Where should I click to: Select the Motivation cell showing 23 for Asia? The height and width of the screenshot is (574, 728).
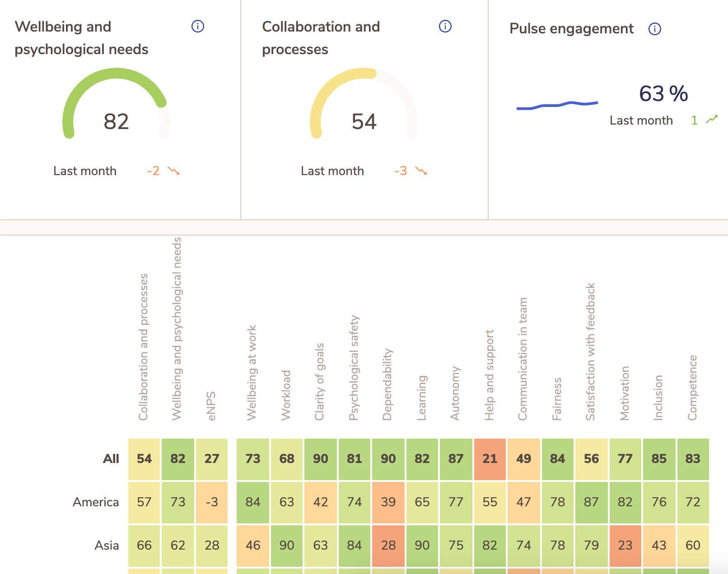(x=625, y=546)
